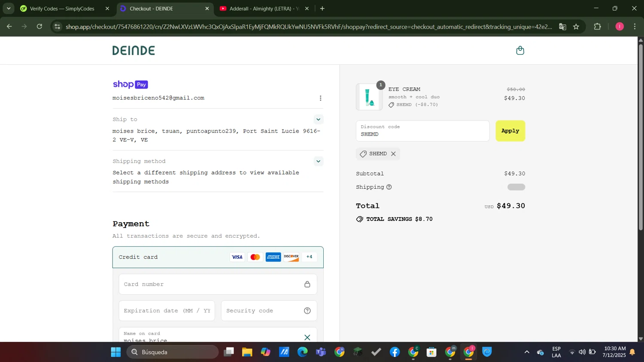This screenshot has height=362, width=644.
Task: Open Microsoft Teams from taskbar
Action: click(321, 352)
